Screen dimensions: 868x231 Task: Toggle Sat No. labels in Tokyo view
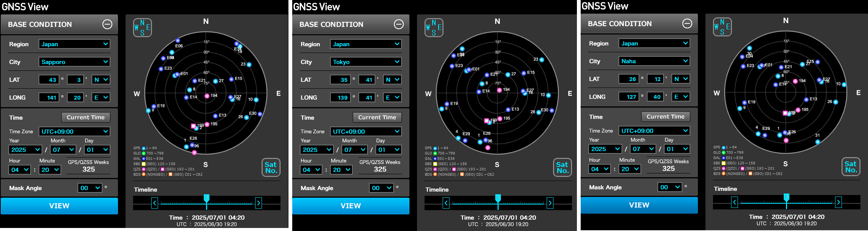point(563,167)
